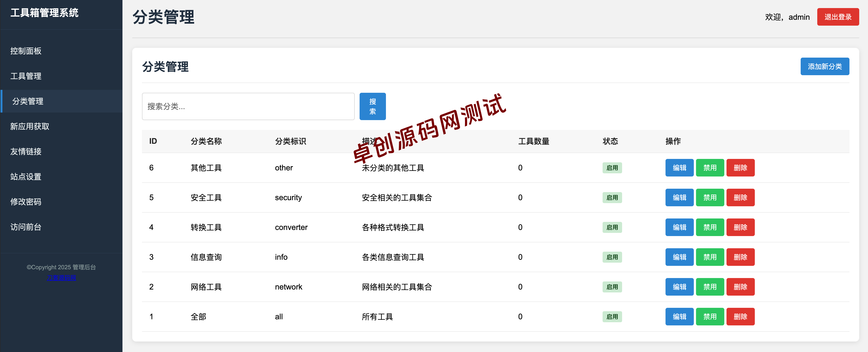Disable the 信息查询 category
The image size is (868, 352).
(710, 257)
